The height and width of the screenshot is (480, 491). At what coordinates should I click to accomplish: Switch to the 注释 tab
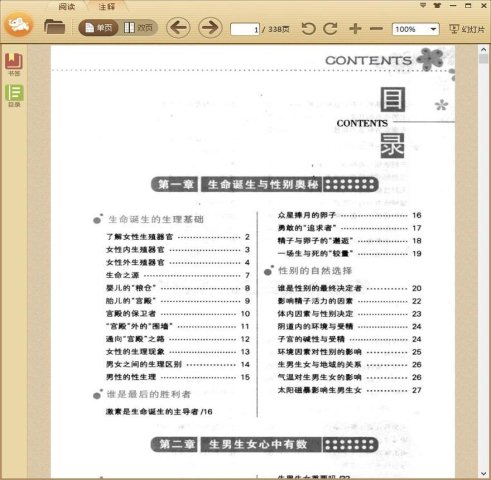point(107,6)
